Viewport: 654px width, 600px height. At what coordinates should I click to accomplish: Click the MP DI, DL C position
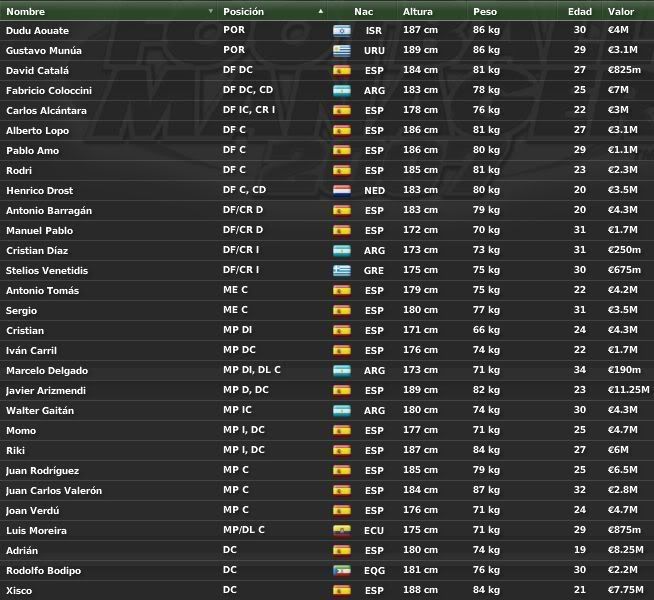252,370
